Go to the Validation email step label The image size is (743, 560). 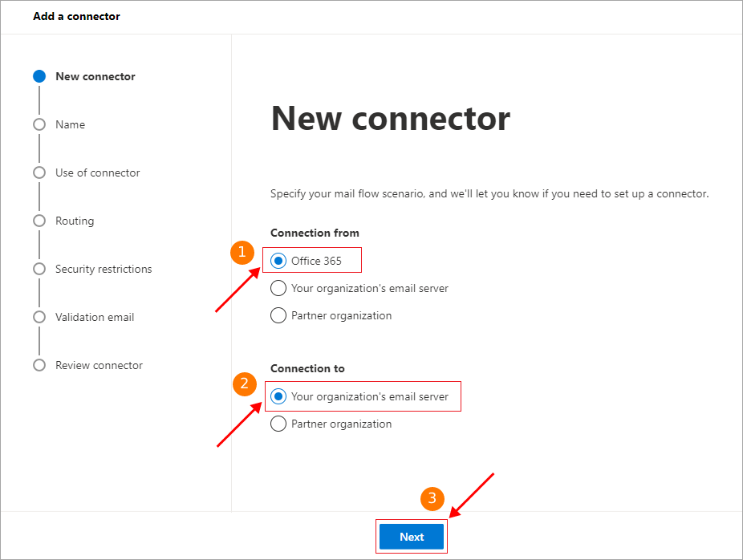coord(95,317)
